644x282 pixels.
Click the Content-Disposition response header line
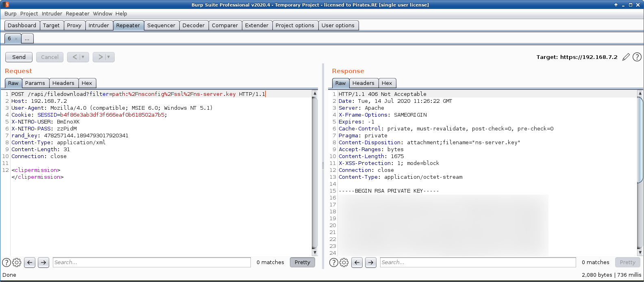[429, 143]
